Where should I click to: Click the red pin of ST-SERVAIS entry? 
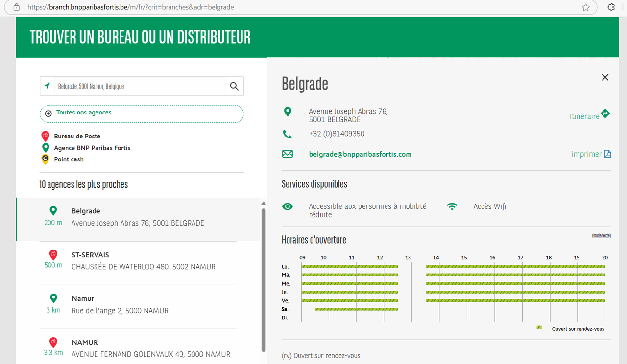53,255
